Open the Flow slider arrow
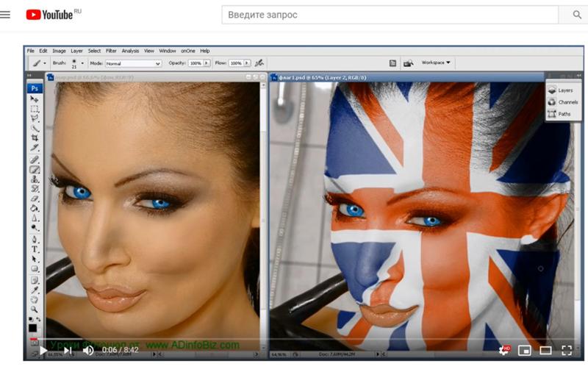588x372 pixels. pyautogui.click(x=247, y=63)
